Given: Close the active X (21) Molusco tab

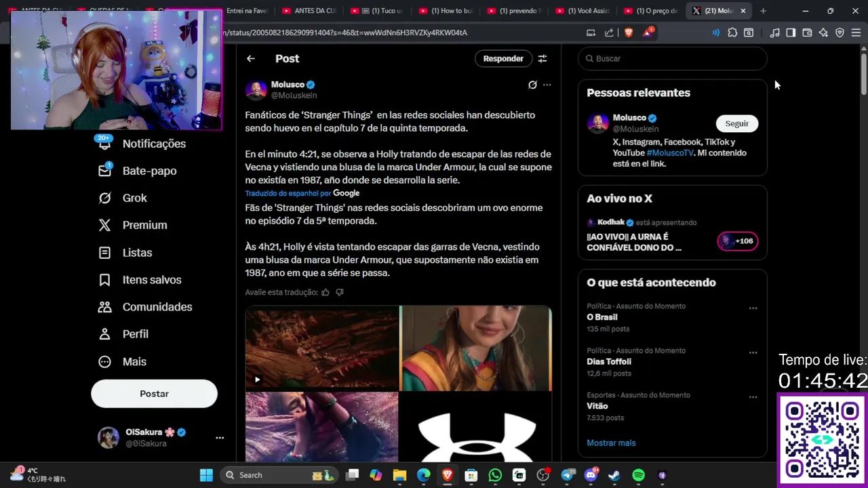Looking at the screenshot, I should pos(743,11).
